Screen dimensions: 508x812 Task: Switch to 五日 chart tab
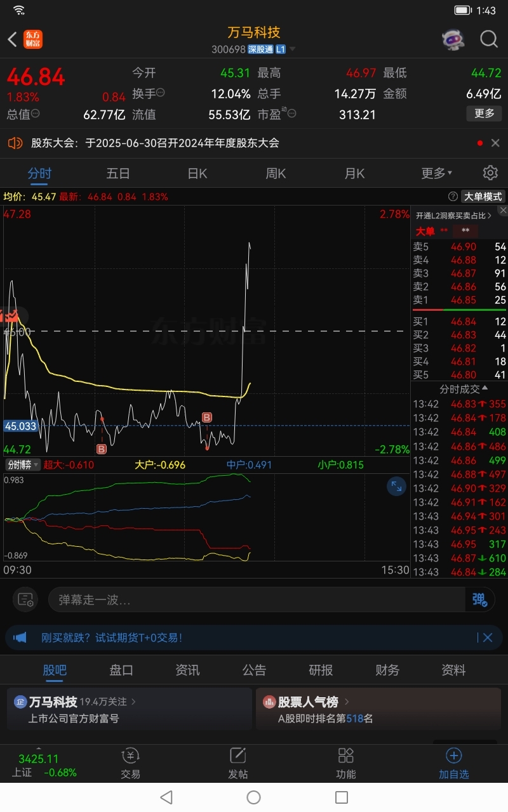click(x=118, y=173)
